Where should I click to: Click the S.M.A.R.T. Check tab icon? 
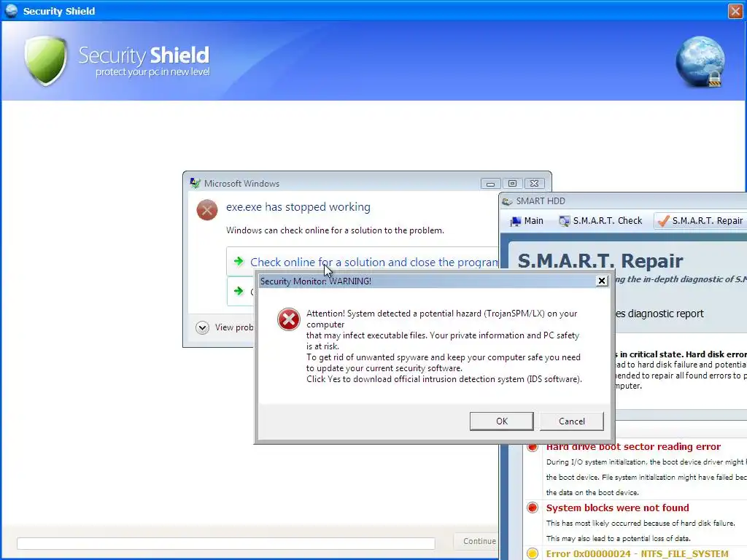564,222
